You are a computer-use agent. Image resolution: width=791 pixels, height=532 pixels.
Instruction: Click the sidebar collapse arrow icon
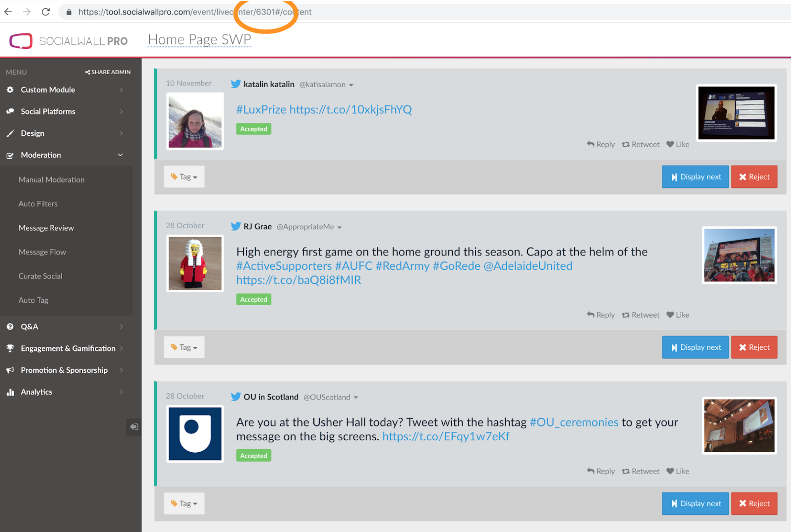134,427
